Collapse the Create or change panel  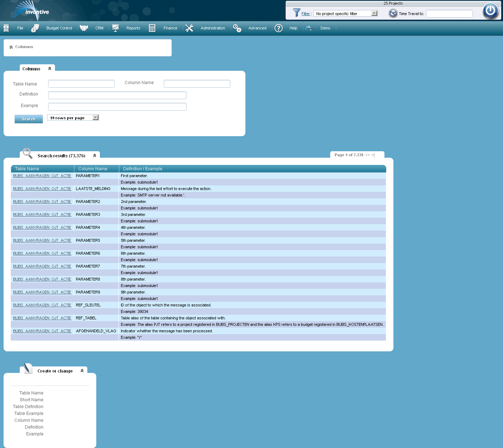(x=82, y=371)
